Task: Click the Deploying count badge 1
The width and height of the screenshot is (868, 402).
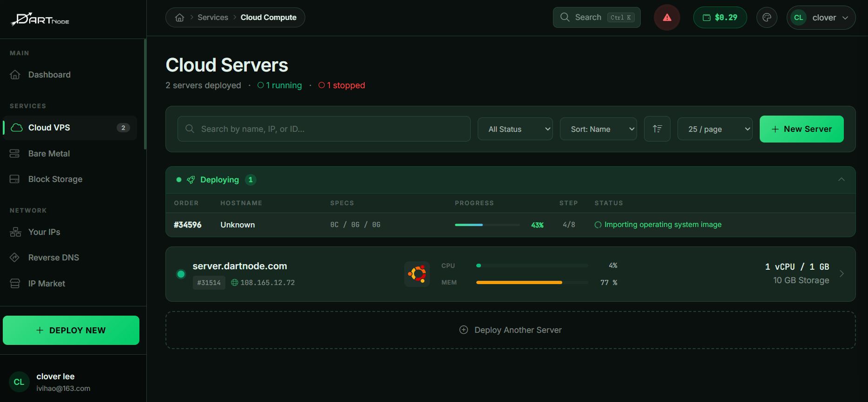Action: click(250, 180)
